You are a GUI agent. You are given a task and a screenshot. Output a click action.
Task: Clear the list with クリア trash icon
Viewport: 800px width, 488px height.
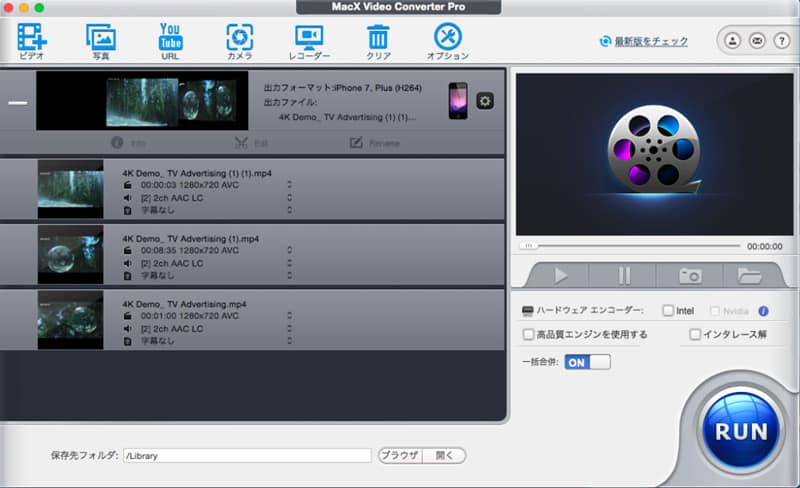tap(378, 41)
